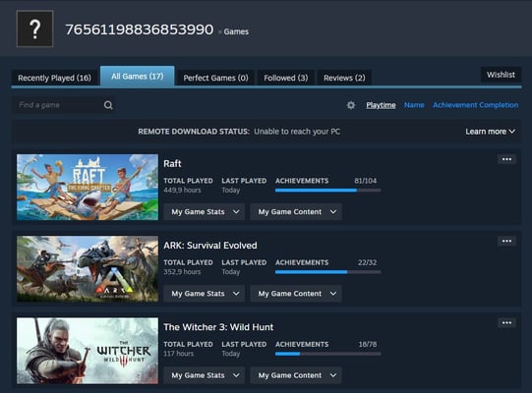Sort games by Playtime
Image resolution: width=532 pixels, height=393 pixels.
[x=381, y=105]
